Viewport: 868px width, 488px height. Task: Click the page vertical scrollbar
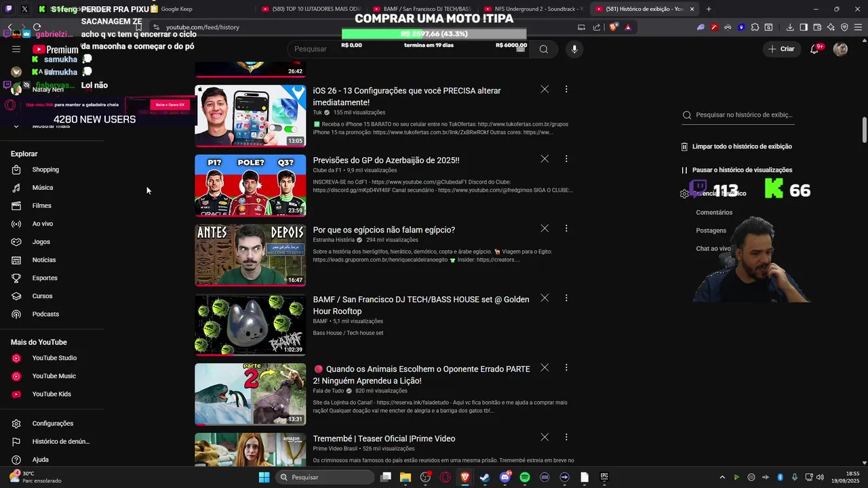865,129
